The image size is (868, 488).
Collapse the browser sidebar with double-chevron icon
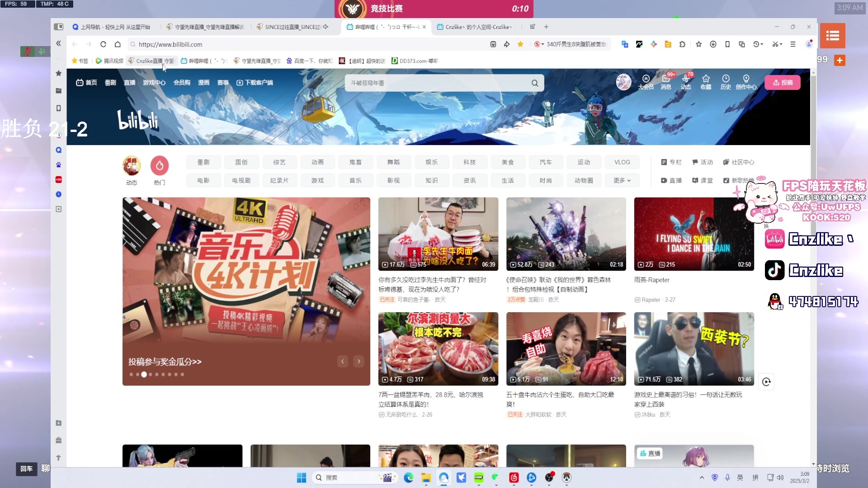(58, 43)
